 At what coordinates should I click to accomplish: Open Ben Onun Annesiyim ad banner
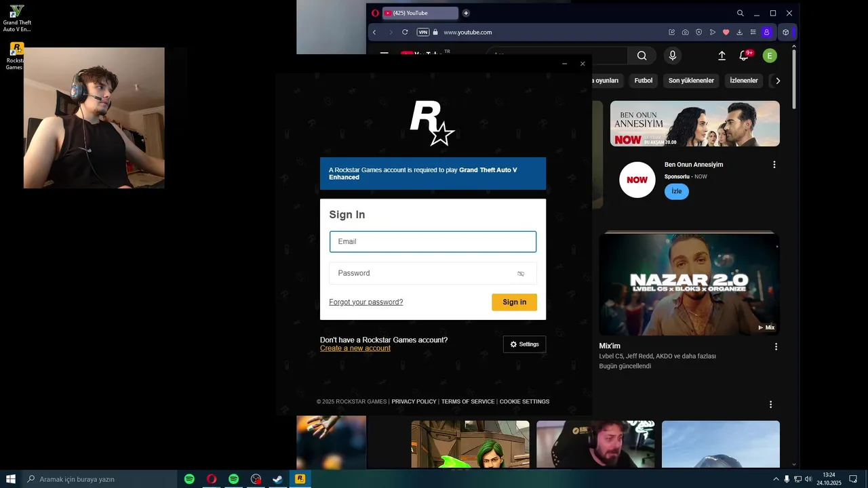pyautogui.click(x=695, y=123)
